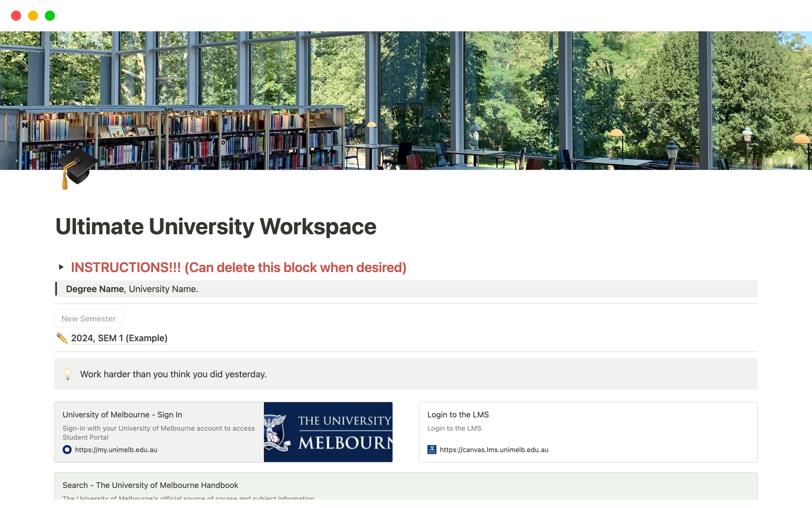Click the Degree Name quote block

(132, 289)
